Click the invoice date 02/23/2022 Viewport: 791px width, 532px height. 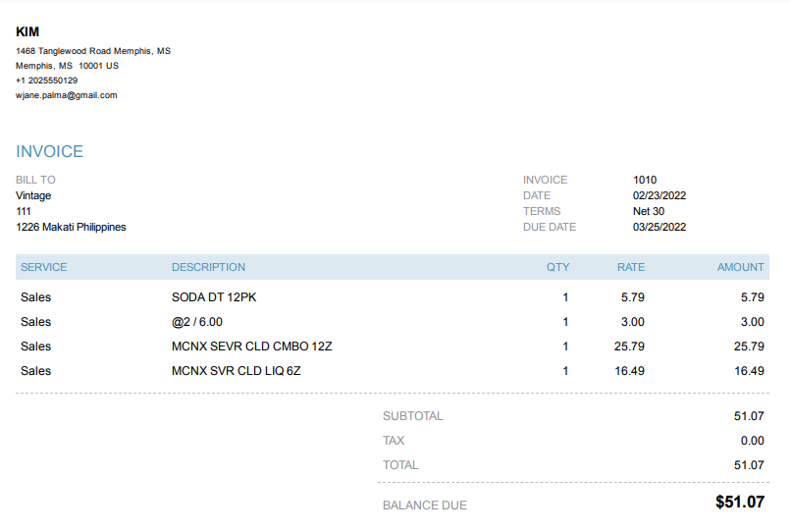(659, 195)
